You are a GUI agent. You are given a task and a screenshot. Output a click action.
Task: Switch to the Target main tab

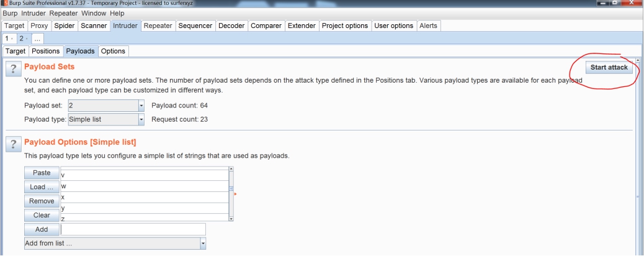tap(14, 25)
